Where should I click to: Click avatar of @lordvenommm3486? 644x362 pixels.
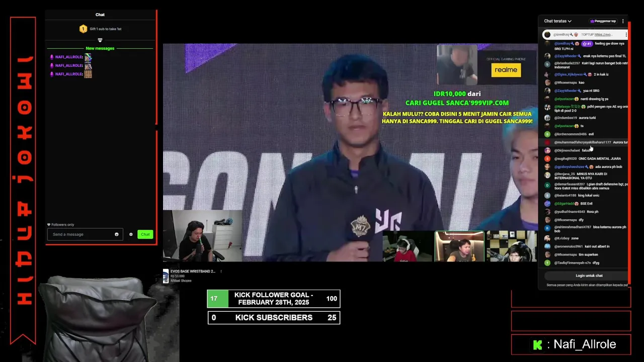coord(547,134)
